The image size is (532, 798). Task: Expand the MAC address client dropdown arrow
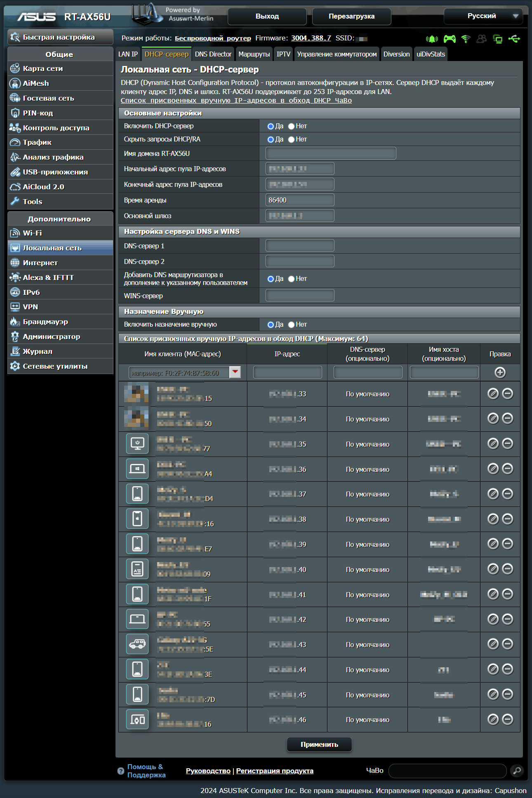pyautogui.click(x=235, y=372)
